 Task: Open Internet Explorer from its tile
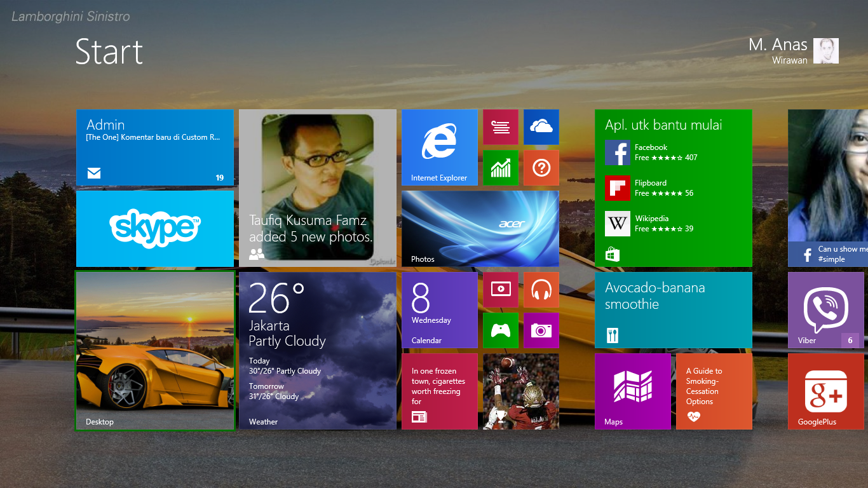438,147
